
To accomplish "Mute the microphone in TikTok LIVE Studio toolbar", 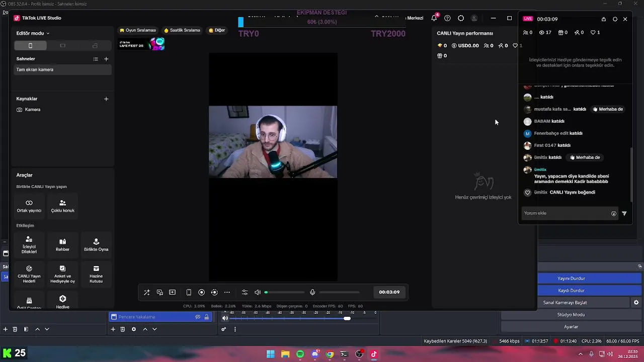I will tap(312, 292).
